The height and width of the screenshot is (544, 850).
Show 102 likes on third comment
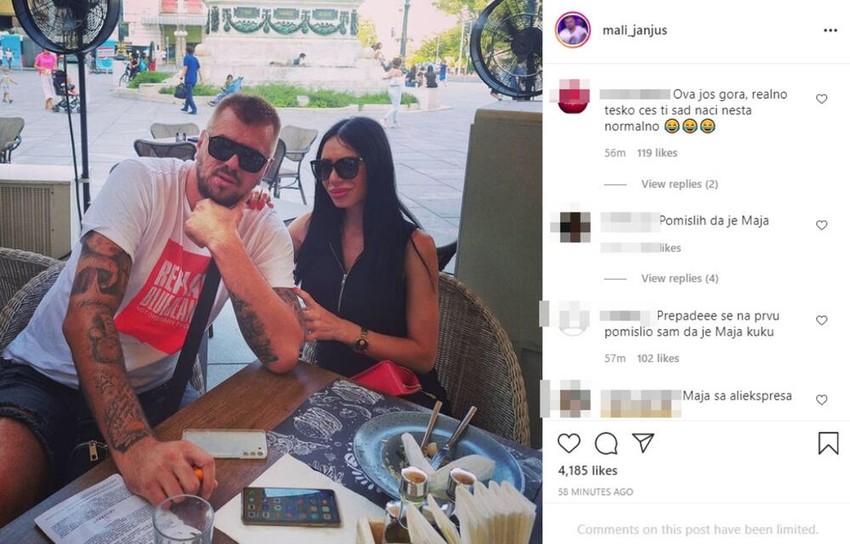(x=658, y=359)
